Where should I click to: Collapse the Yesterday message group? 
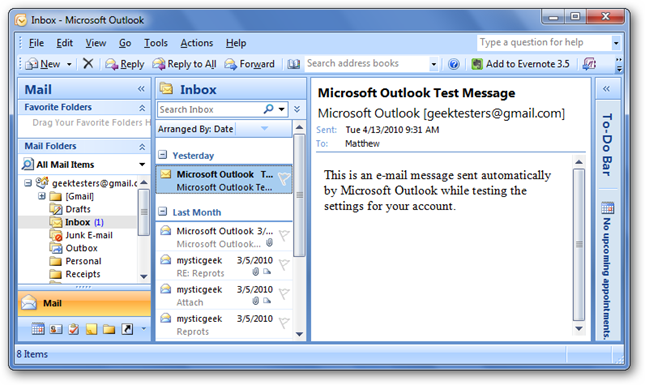163,155
